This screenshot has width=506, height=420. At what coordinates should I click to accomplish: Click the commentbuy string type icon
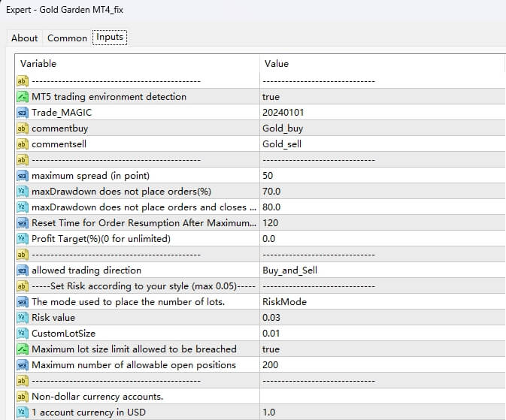point(23,128)
